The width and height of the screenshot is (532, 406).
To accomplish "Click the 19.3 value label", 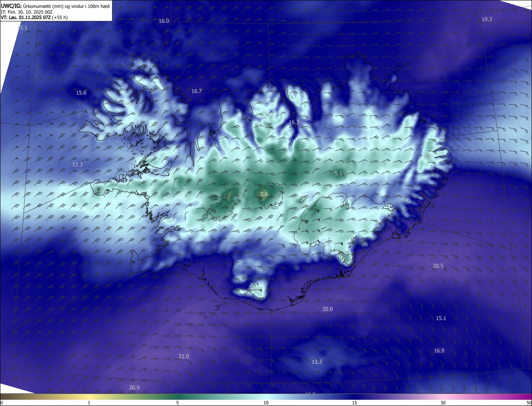I will point(487,20).
